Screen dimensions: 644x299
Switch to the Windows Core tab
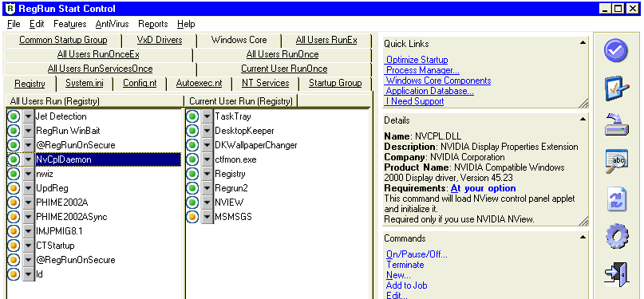tap(239, 40)
